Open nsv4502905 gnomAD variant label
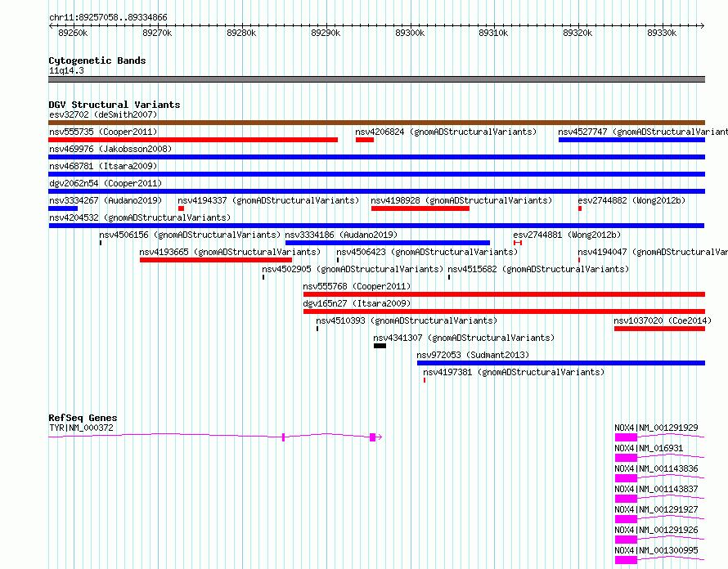The height and width of the screenshot is (569, 728). tap(353, 269)
